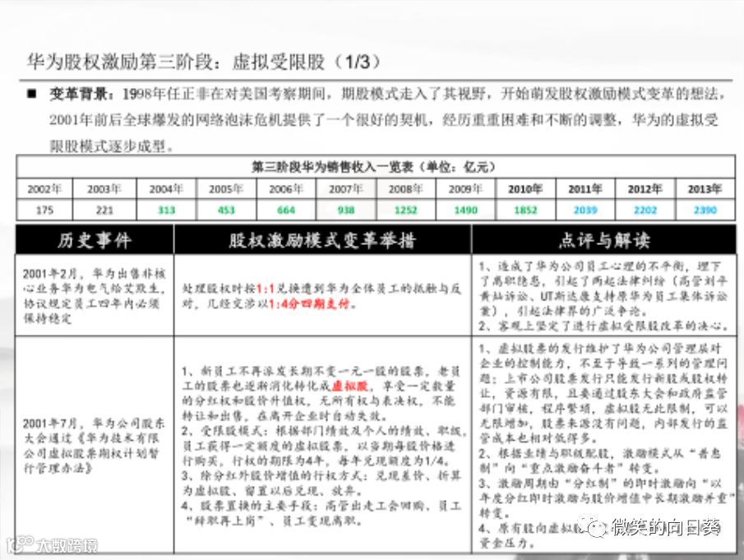Select the 2011年 column header
This screenshot has height=560, width=744.
pos(585,189)
